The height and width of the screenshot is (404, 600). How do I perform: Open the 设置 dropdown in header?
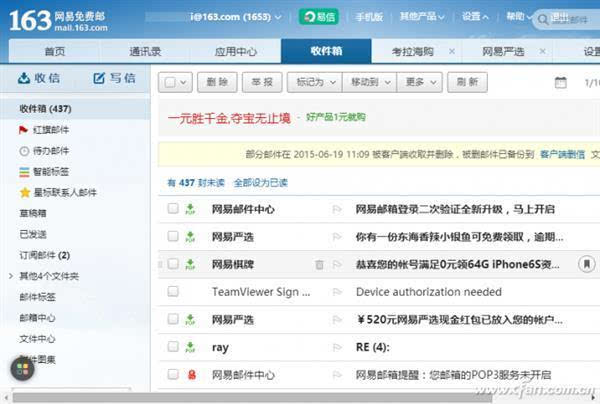475,17
